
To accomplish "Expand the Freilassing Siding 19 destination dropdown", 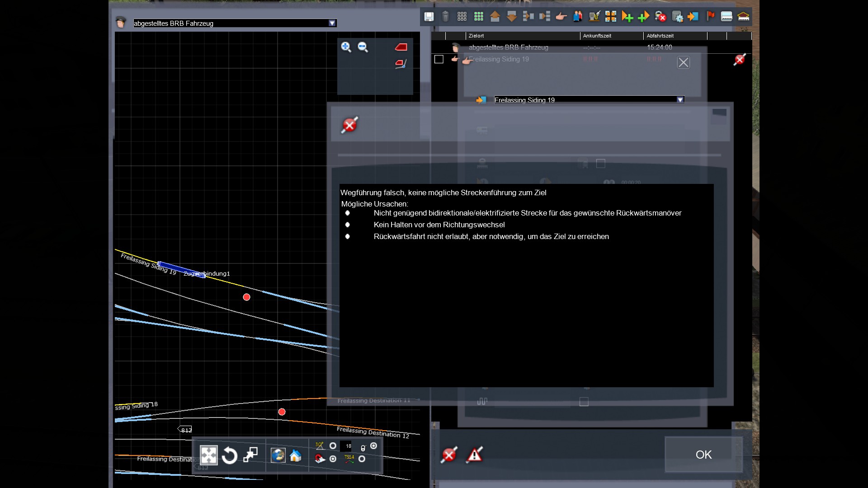I will click(680, 100).
